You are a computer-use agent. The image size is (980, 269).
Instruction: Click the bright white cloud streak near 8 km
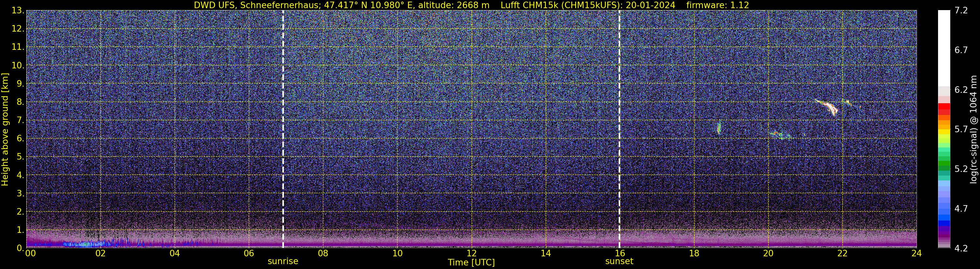[827, 107]
